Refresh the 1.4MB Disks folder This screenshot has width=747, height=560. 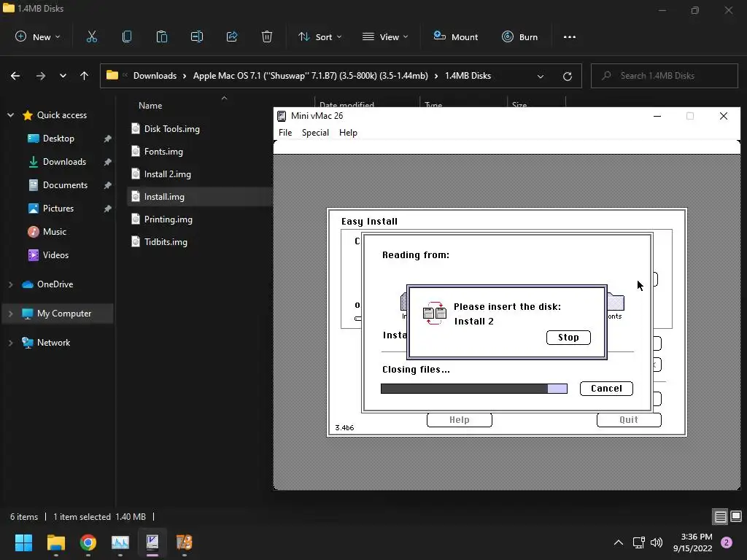pyautogui.click(x=568, y=76)
